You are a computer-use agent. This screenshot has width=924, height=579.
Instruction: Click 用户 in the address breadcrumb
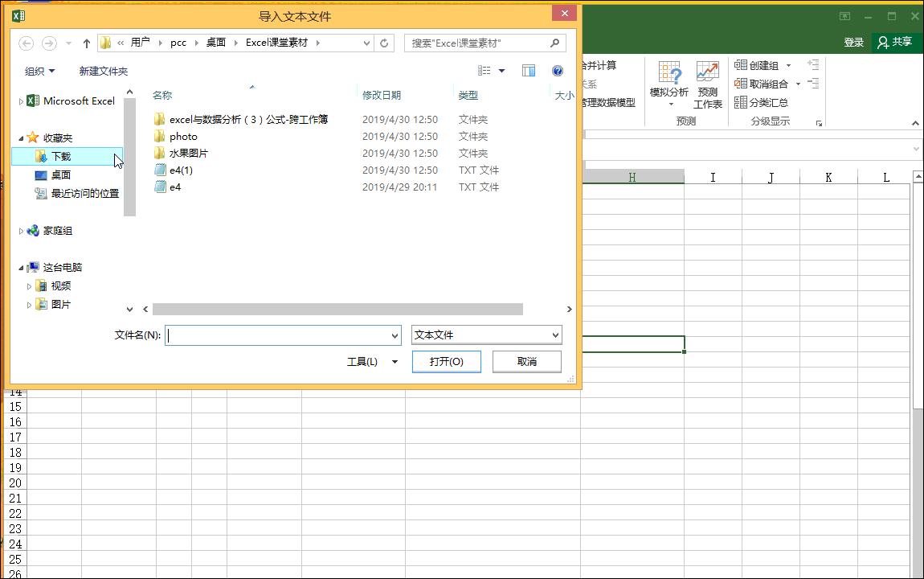[x=141, y=43]
